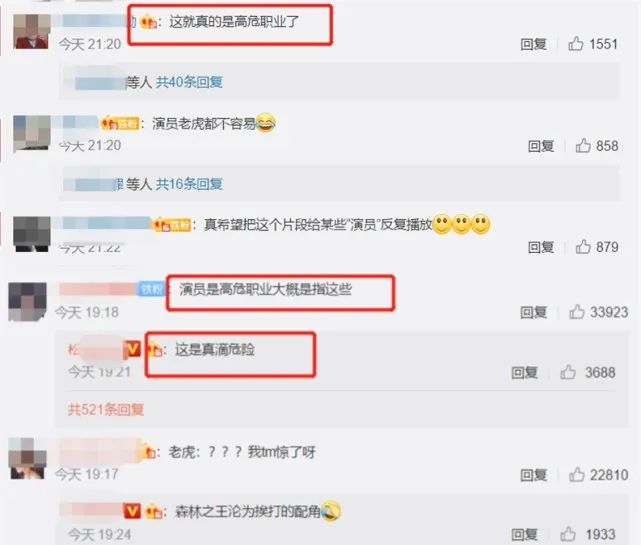Open avatar of the 21:20 top commenter
Screen dimensions: 641x545
31,32
